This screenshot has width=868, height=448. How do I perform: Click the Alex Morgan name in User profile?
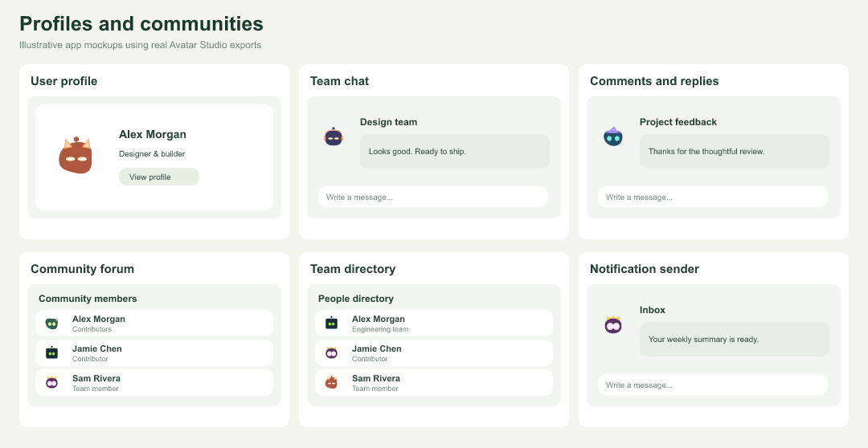pyautogui.click(x=153, y=134)
